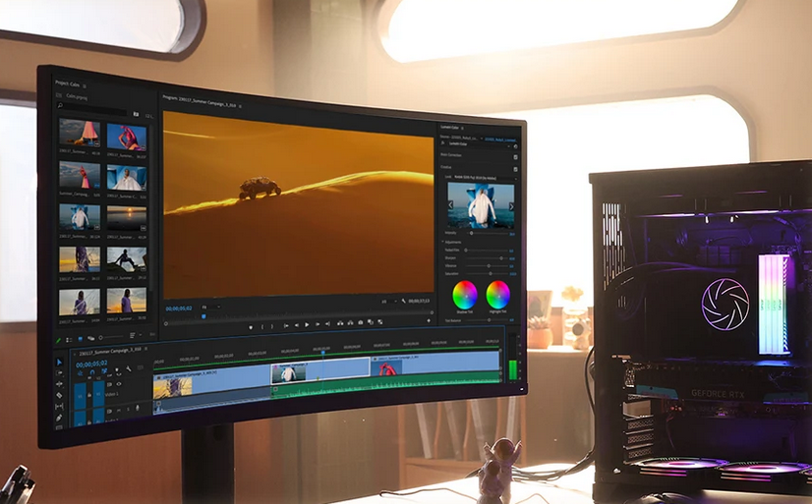Screen dimensions: 812x504
Task: Toggle the Creative section checkbox
Action: (x=515, y=167)
